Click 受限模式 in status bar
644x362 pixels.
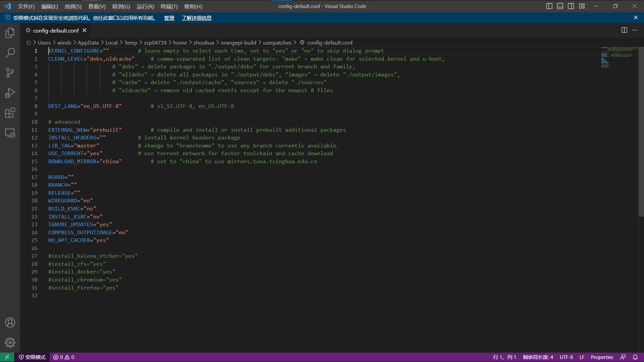(32, 357)
